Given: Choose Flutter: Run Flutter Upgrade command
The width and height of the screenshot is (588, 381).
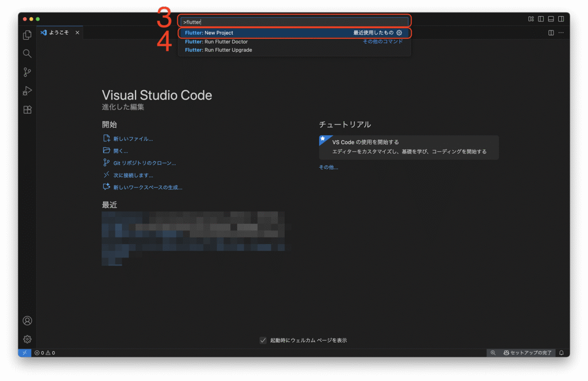Looking at the screenshot, I should pos(218,50).
